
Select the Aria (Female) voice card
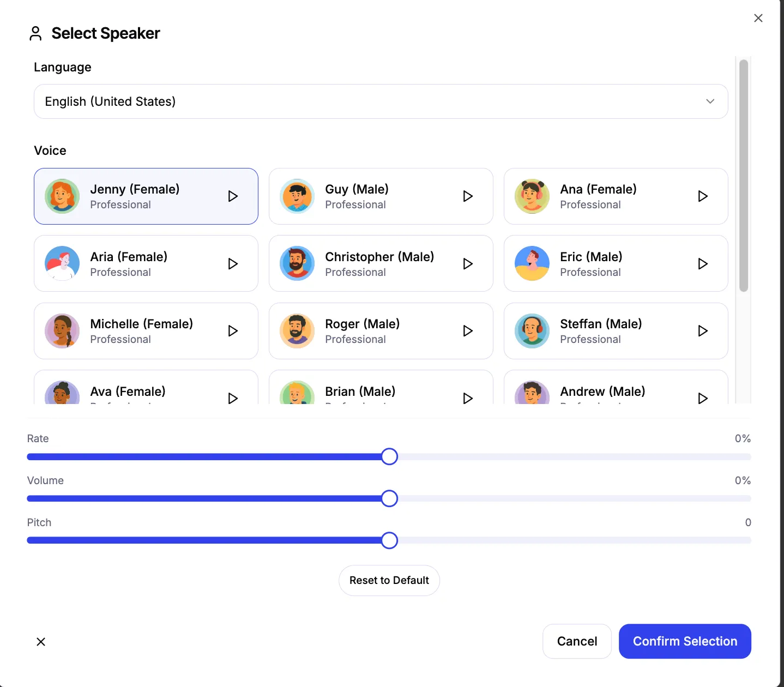tap(146, 264)
